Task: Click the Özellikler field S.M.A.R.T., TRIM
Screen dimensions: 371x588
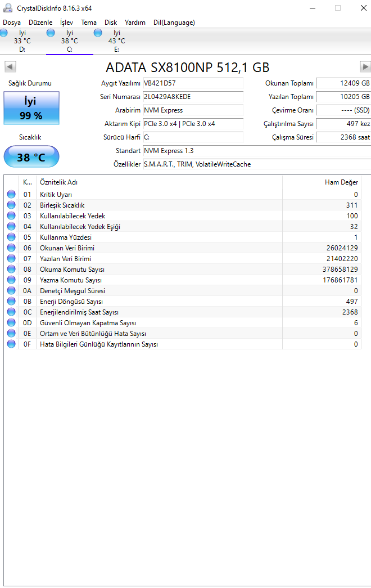Action: pyautogui.click(x=257, y=164)
